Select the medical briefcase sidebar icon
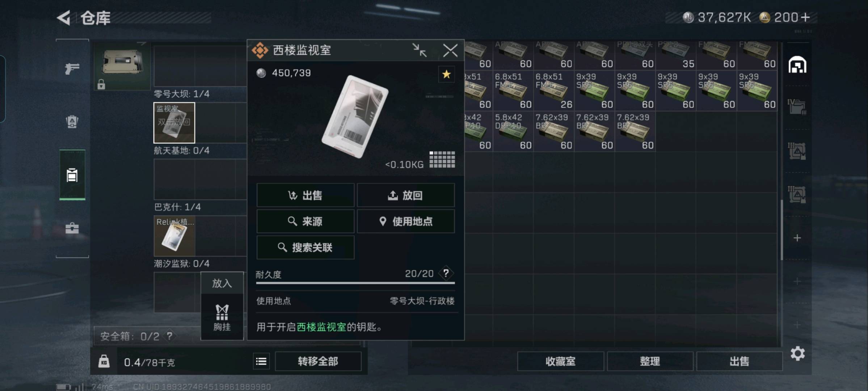 tap(72, 228)
